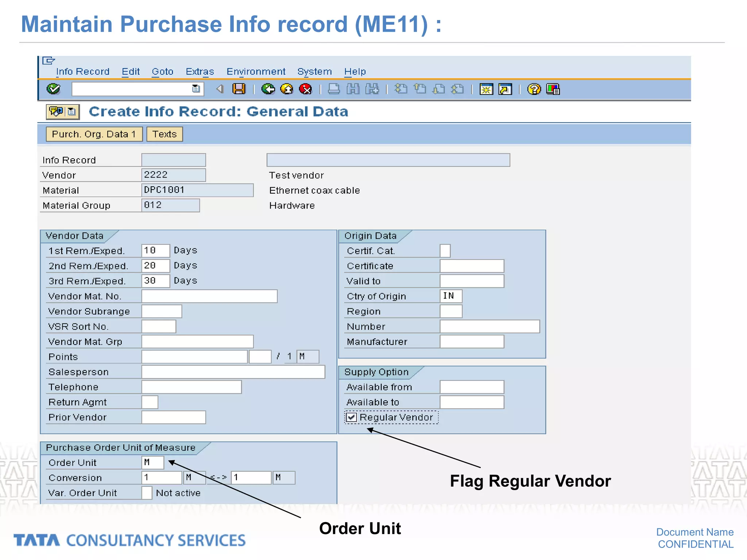747x560 pixels.
Task: Click the Info Record number field
Action: pyautogui.click(x=174, y=160)
